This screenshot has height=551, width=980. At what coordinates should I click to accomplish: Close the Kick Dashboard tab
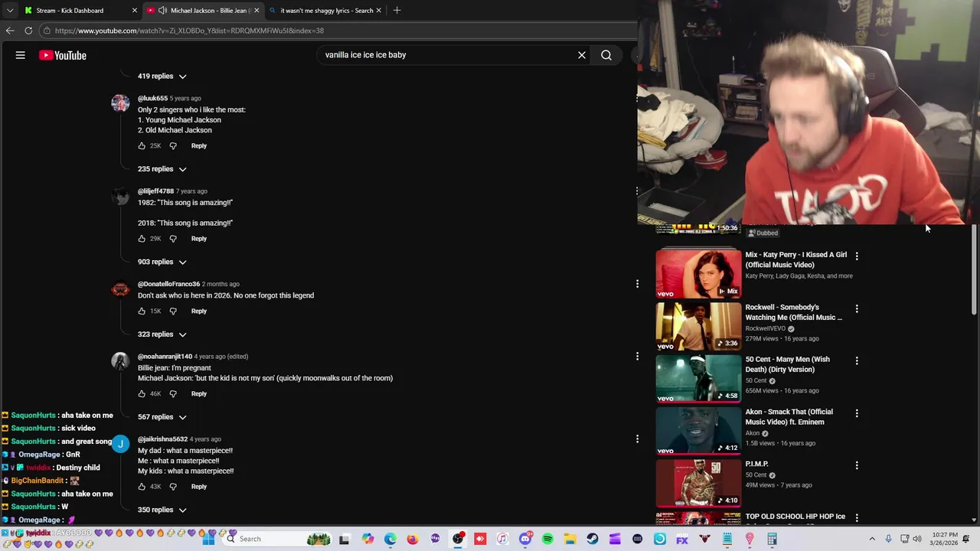pos(135,11)
